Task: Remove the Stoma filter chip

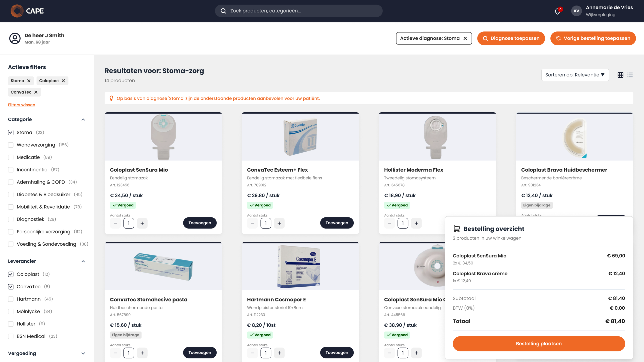Action: pyautogui.click(x=29, y=81)
